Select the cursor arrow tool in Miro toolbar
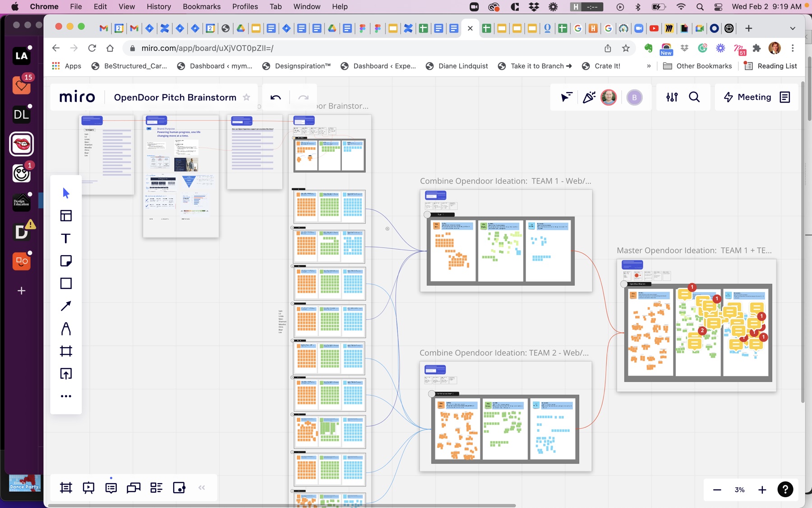The height and width of the screenshot is (508, 812). click(x=66, y=193)
